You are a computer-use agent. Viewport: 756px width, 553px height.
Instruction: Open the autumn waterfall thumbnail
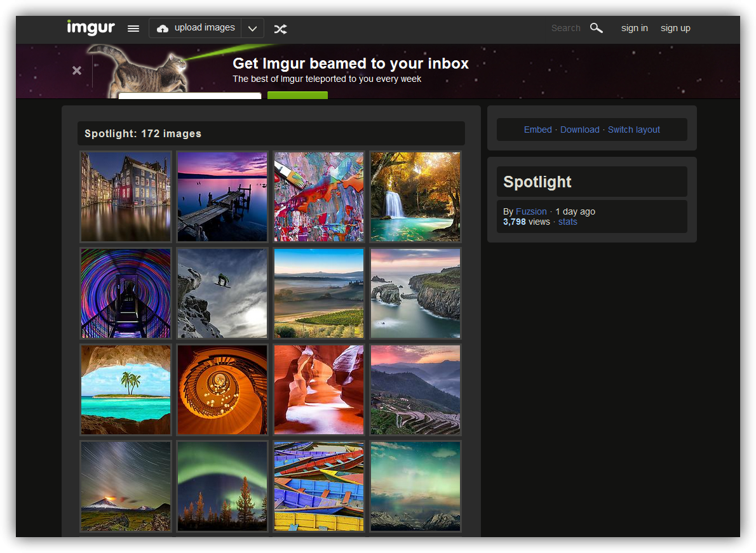click(x=415, y=197)
